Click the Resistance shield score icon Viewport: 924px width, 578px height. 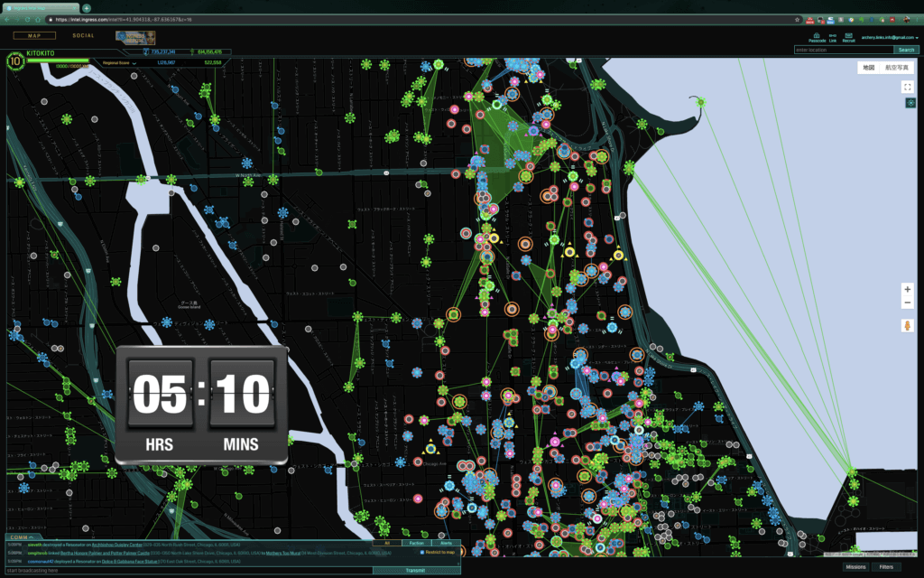click(x=146, y=51)
